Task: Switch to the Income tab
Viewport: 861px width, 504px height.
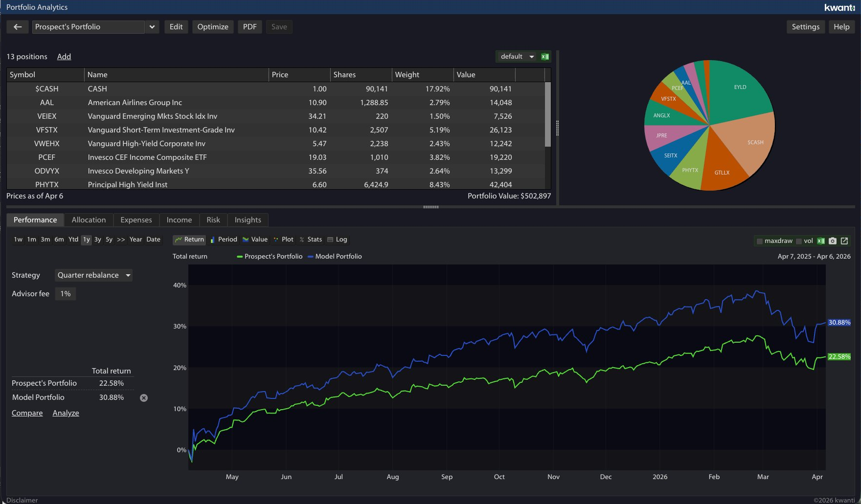Action: pos(179,220)
